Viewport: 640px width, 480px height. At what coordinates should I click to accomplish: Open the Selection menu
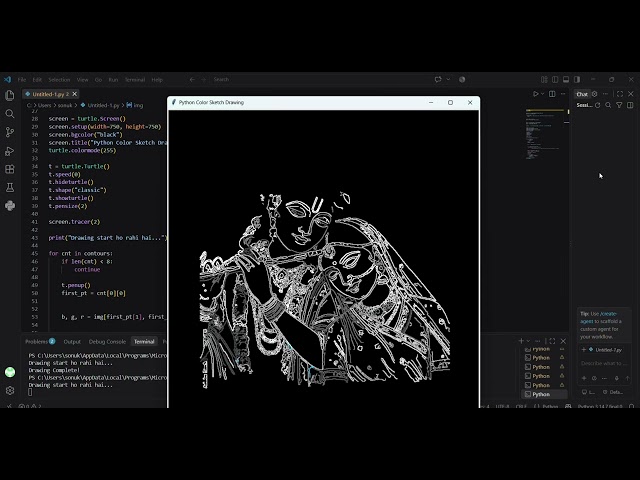pos(59,80)
